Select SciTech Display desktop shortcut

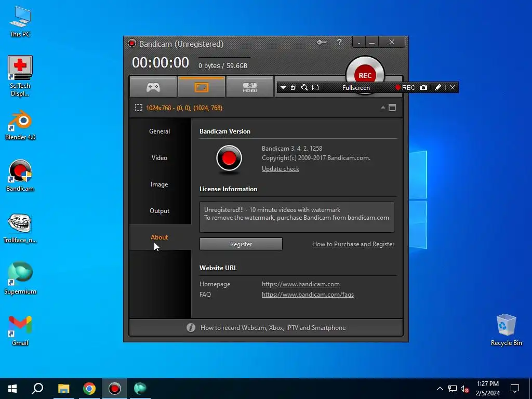point(20,76)
